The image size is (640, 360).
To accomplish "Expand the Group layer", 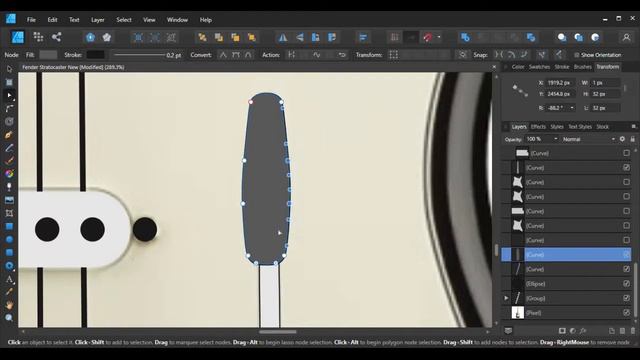I will [506, 298].
